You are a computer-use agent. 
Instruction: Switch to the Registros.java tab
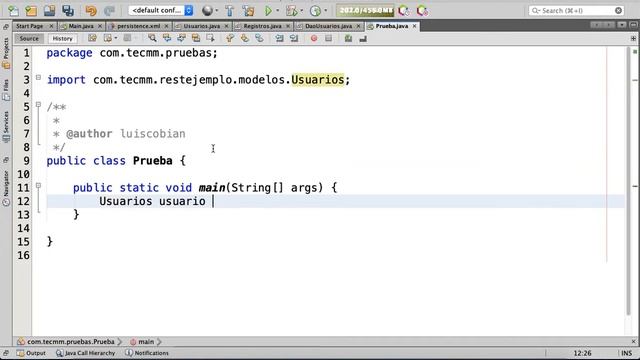click(x=262, y=26)
